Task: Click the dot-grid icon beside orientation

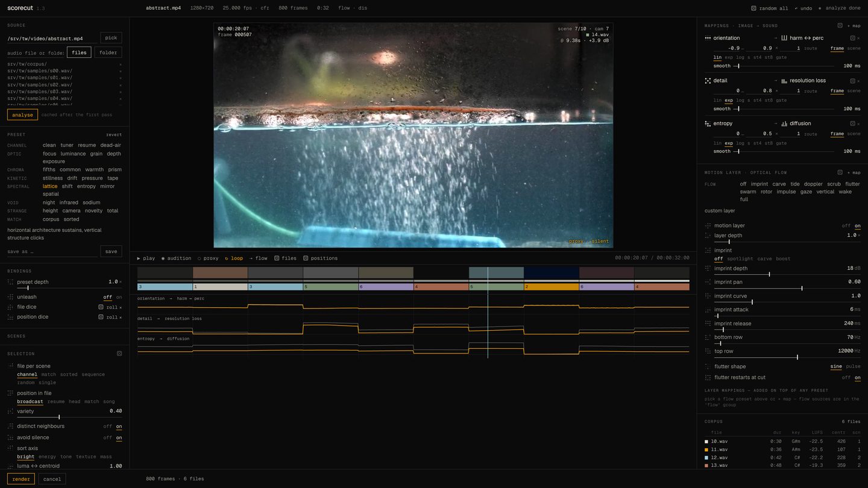Action: (x=708, y=38)
